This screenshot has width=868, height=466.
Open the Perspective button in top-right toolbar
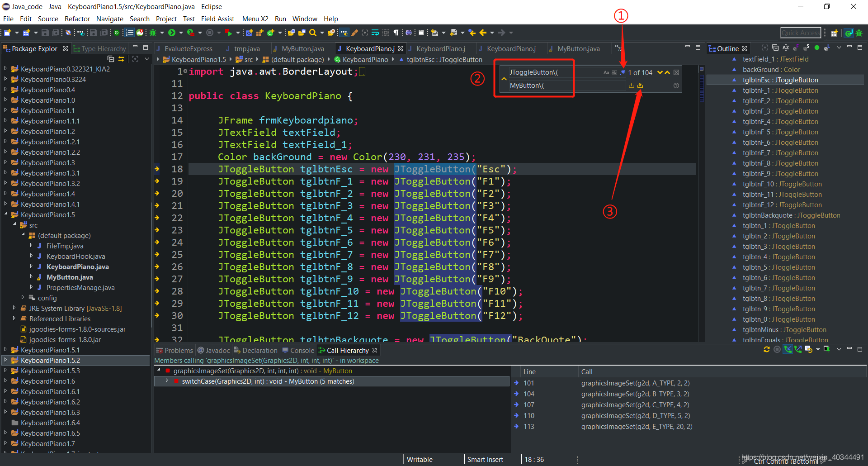[x=835, y=33]
